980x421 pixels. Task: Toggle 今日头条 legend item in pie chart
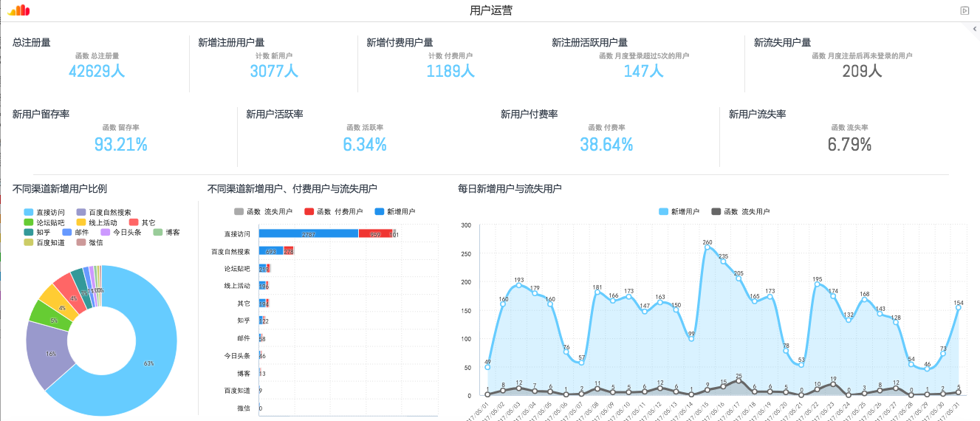tap(120, 232)
